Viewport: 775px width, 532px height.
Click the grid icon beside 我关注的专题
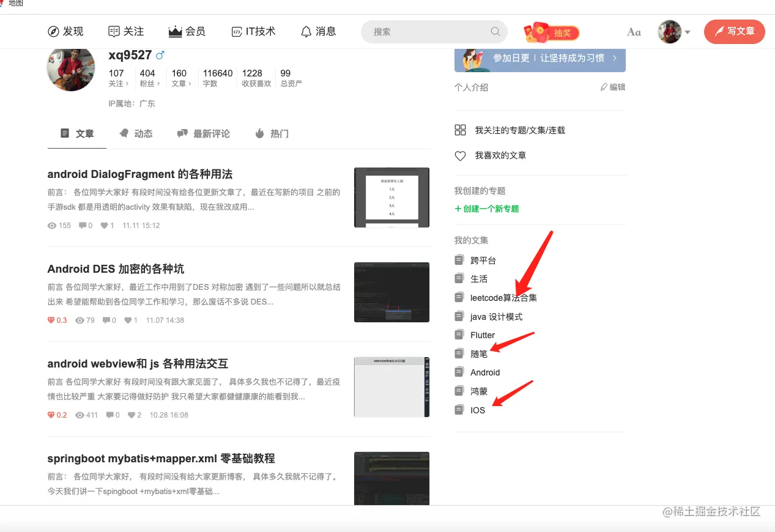(x=461, y=130)
